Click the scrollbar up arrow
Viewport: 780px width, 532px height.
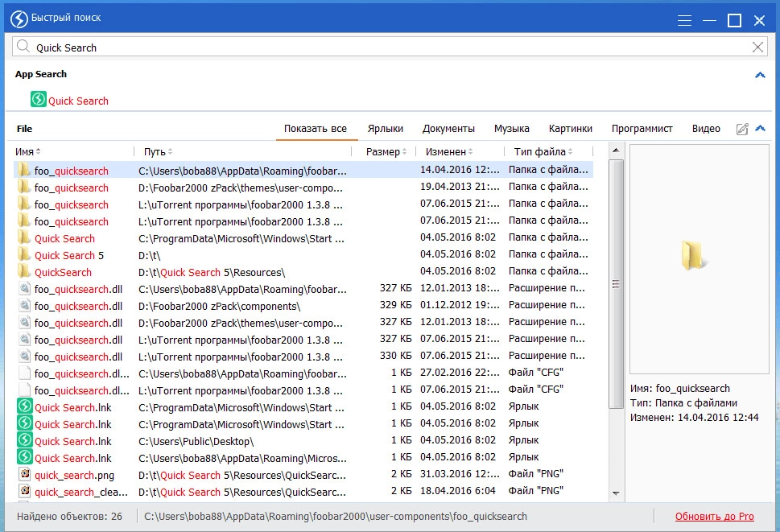616,151
